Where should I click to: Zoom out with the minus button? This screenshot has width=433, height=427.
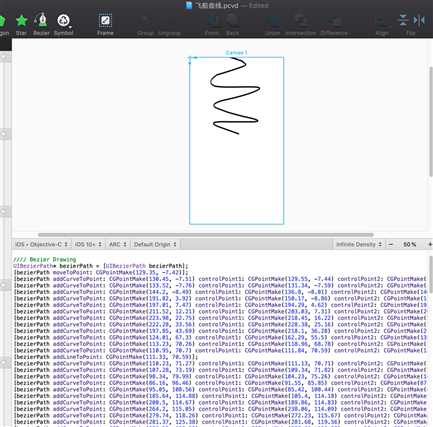click(x=391, y=244)
